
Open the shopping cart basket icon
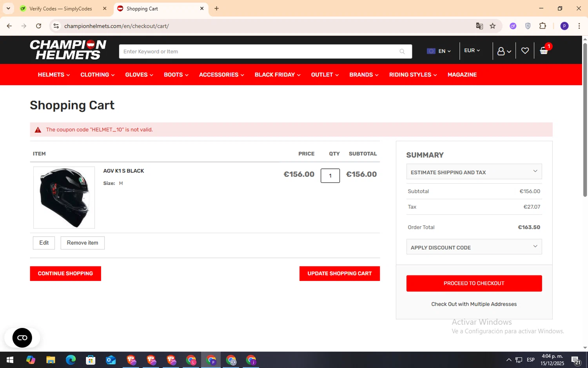pos(544,51)
